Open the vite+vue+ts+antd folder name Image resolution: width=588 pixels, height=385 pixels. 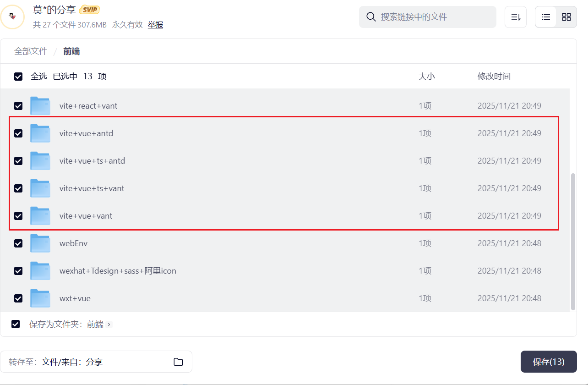tap(92, 161)
